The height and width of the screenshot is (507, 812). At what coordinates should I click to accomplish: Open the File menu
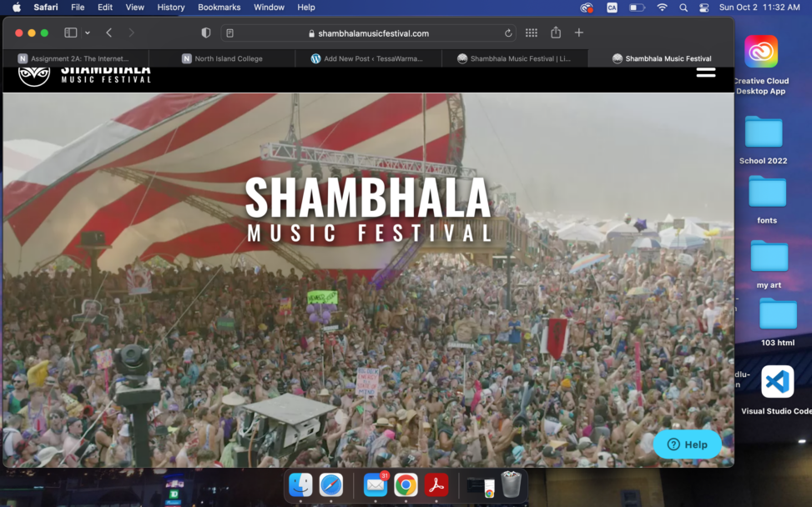tap(78, 8)
